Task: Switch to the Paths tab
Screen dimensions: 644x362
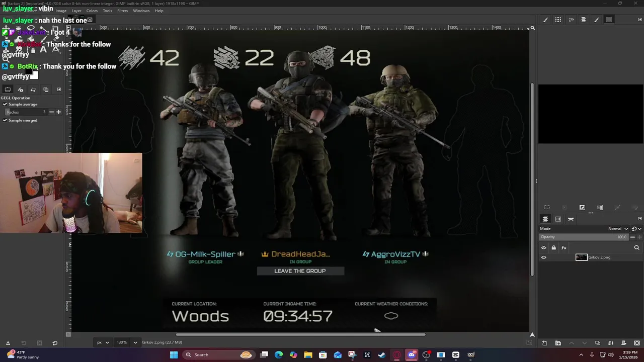Action: pyautogui.click(x=571, y=219)
